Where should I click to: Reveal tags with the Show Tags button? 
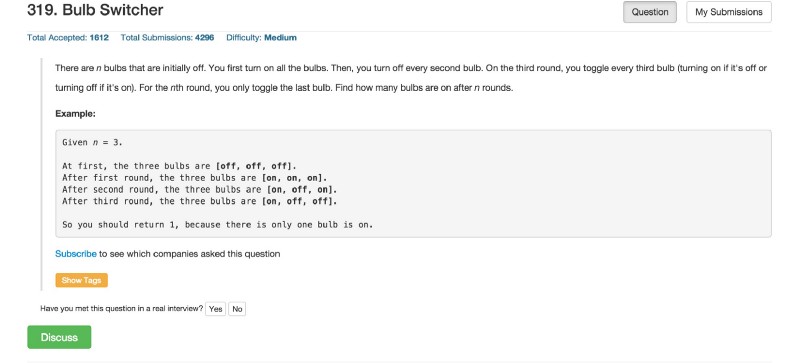click(82, 280)
